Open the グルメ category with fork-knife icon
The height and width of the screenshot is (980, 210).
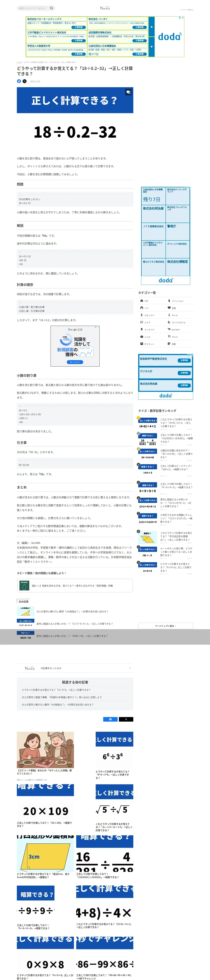coord(180,337)
